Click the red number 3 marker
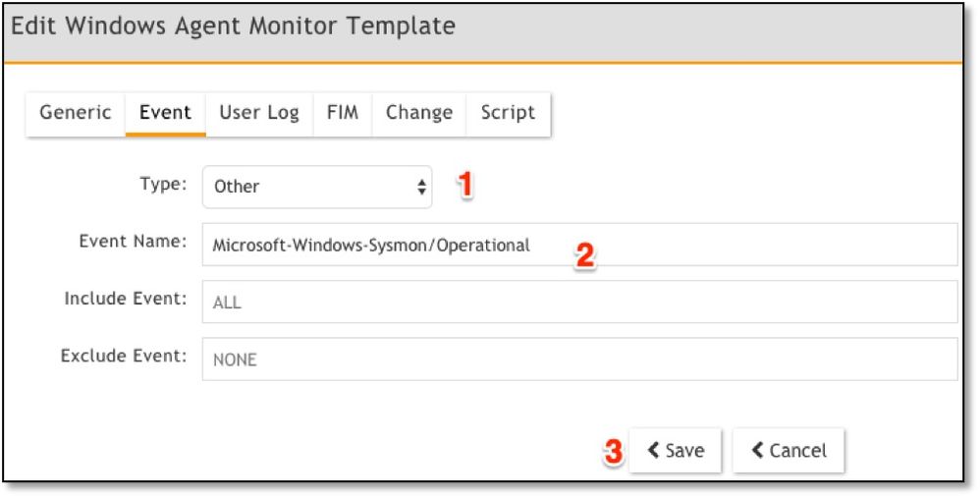Screen dimensions: 980x496 point(612,452)
